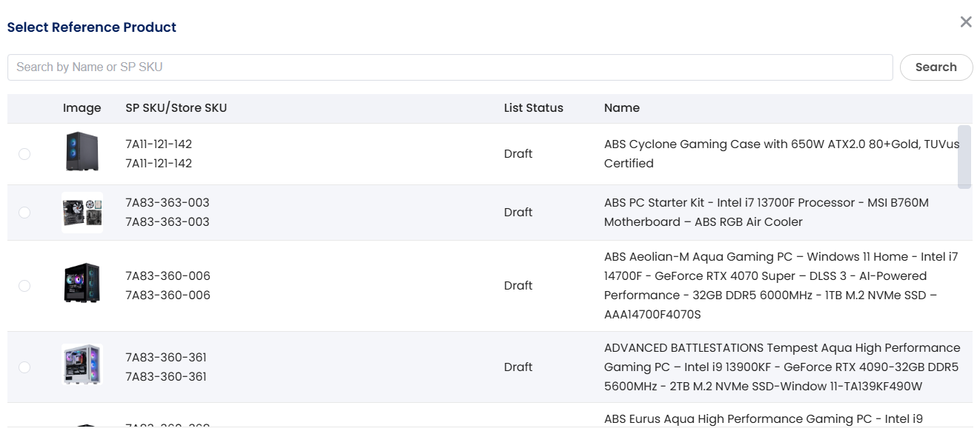Open ABS PC Starter Kit product thumbnail

(82, 213)
